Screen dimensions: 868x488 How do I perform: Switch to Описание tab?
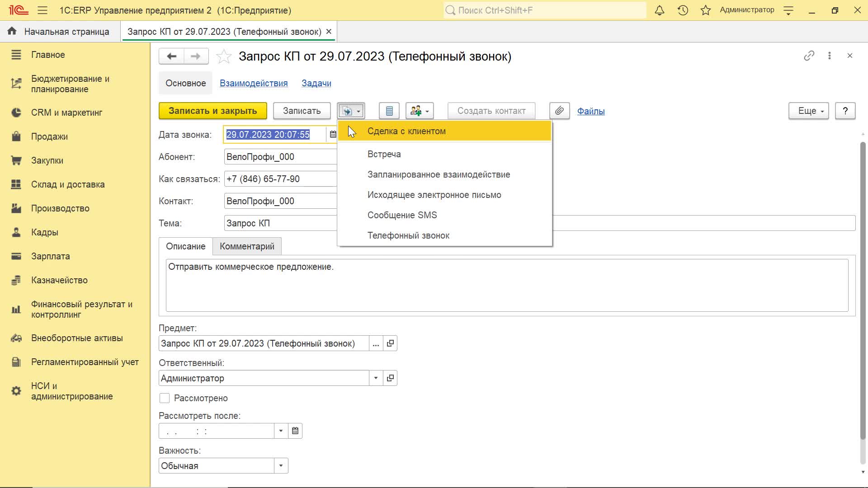click(x=186, y=246)
